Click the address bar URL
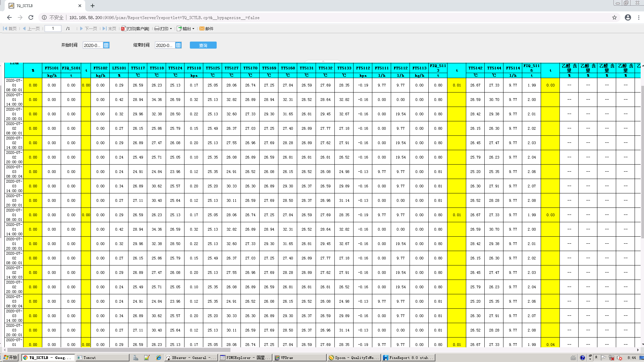 pyautogui.click(x=164, y=17)
